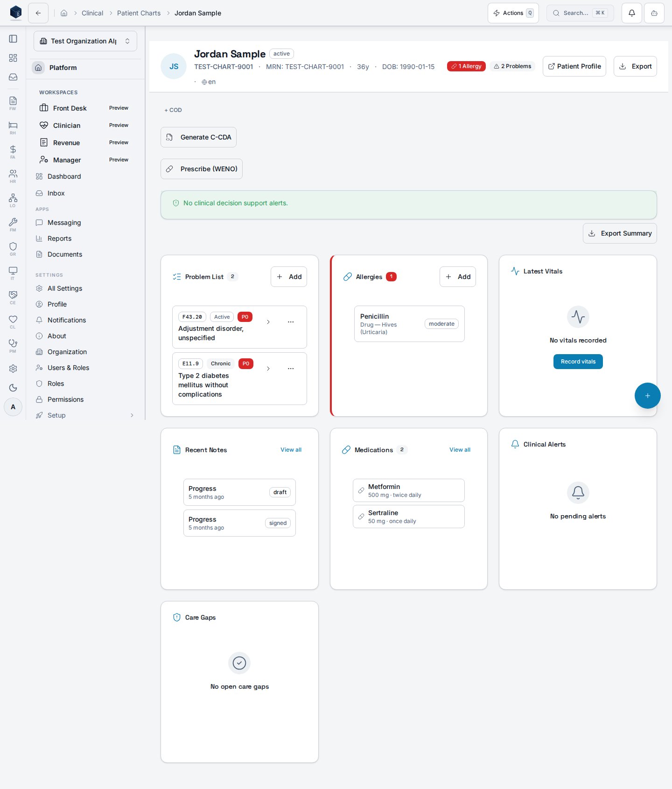
Task: Open the FA dollar-sign module icon
Action: [x=13, y=152]
